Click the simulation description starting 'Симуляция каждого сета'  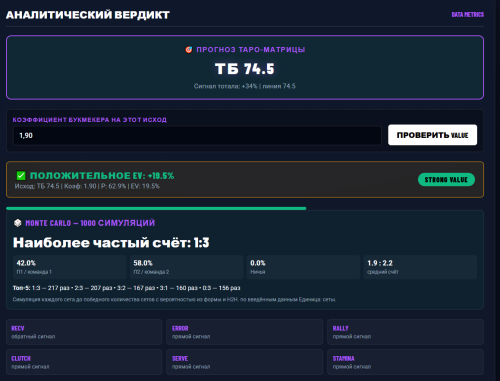coord(174,299)
